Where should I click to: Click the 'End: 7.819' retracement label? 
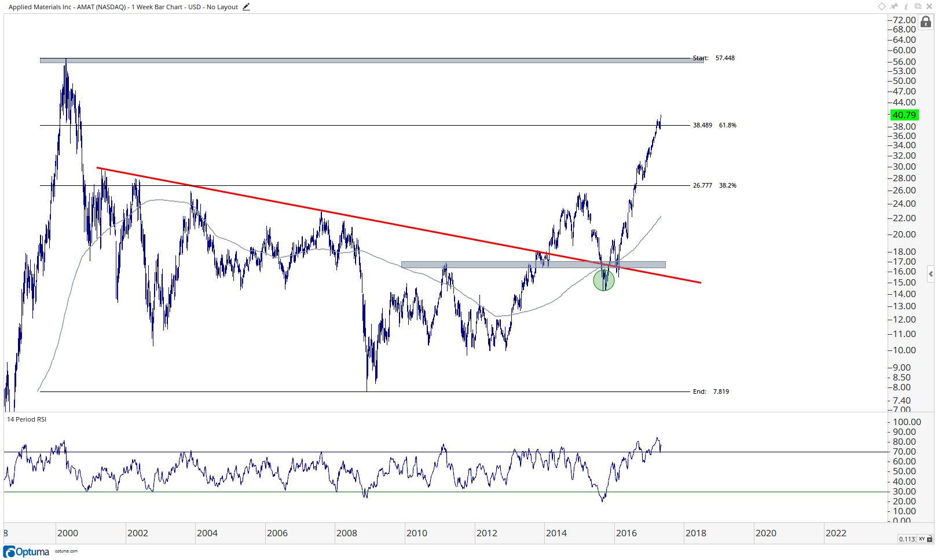pyautogui.click(x=711, y=391)
